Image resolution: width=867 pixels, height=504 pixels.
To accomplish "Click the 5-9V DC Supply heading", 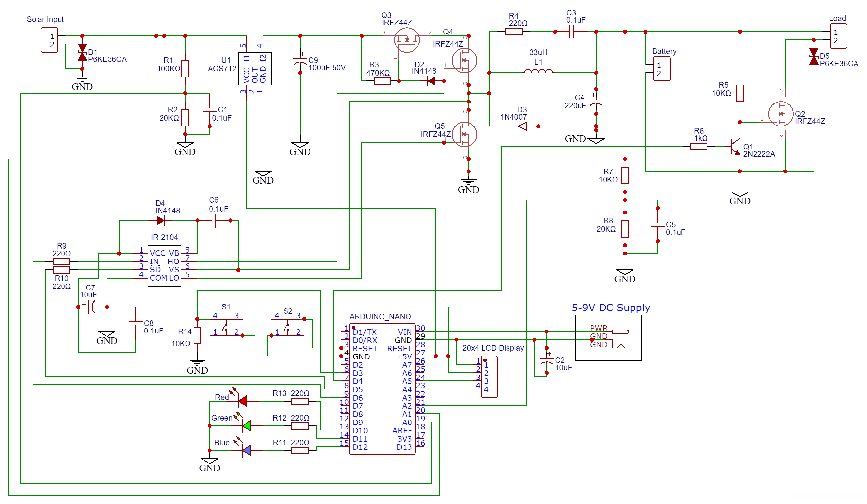I will tap(611, 307).
